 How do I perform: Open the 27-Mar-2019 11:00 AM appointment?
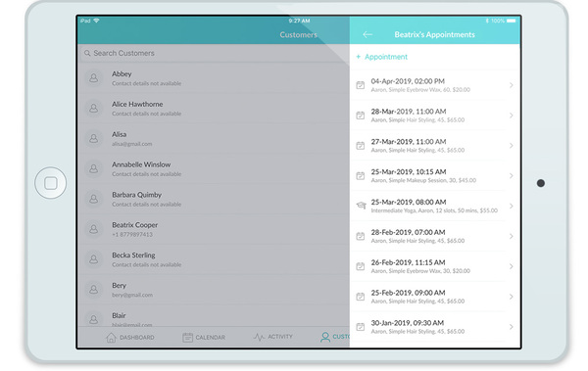[x=435, y=146]
